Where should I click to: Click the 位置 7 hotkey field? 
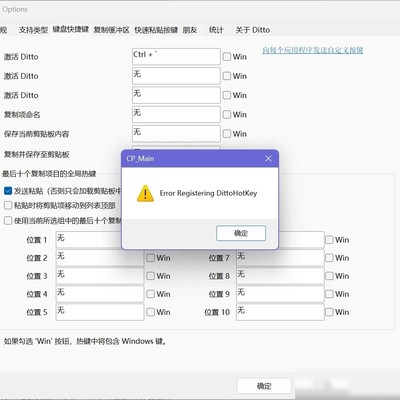[280, 258]
